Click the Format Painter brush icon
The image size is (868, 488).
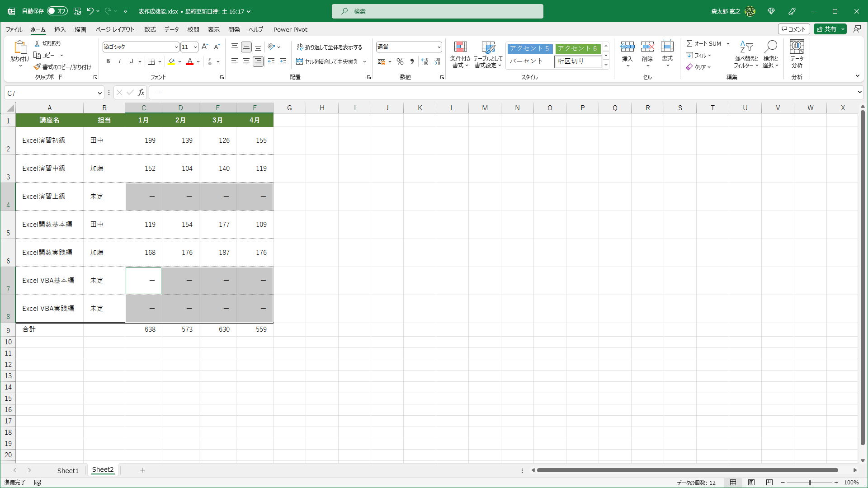(x=38, y=67)
